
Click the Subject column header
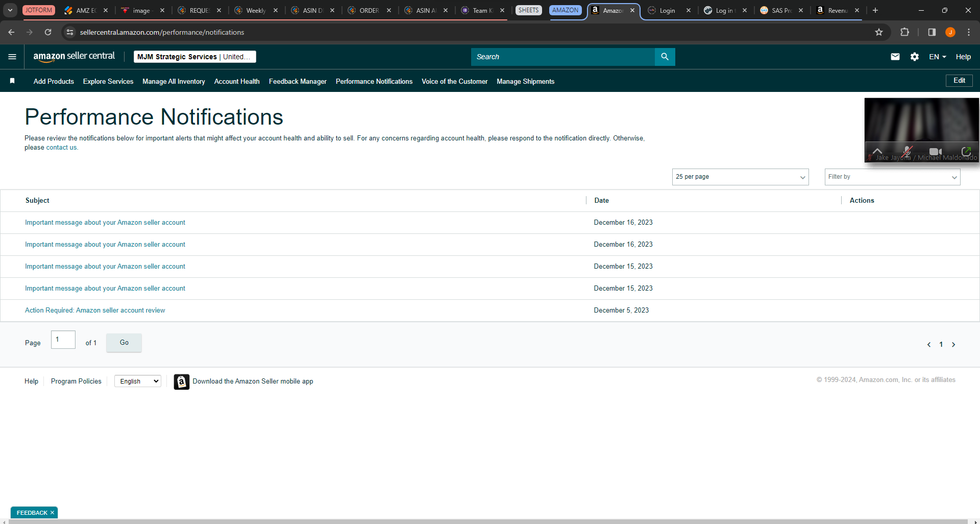tap(37, 201)
